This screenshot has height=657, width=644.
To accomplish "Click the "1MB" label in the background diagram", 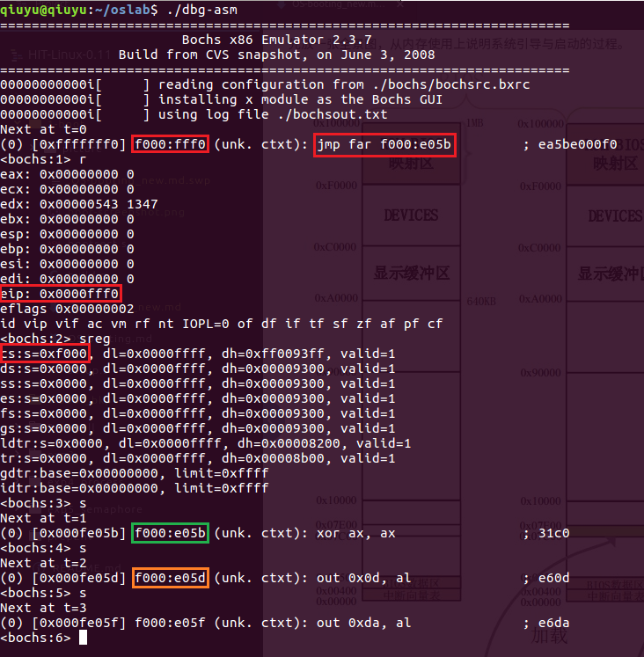I will coord(475,123).
